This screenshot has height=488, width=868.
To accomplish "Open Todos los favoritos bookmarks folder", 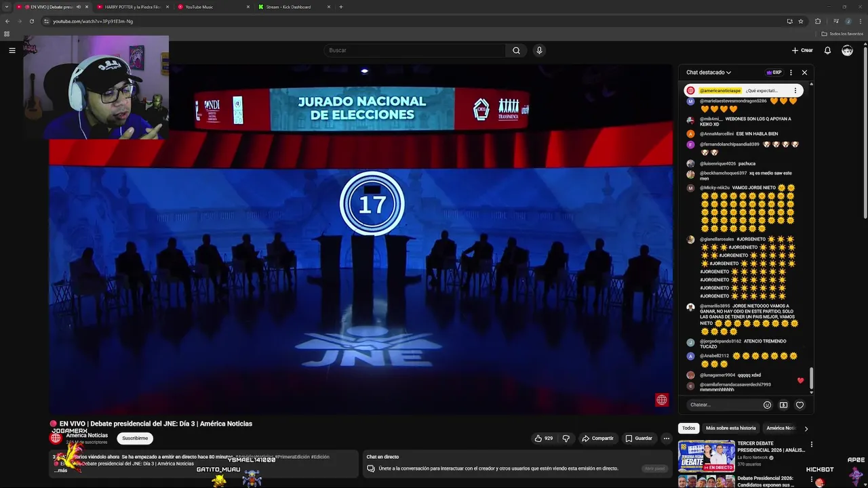I will (x=842, y=33).
